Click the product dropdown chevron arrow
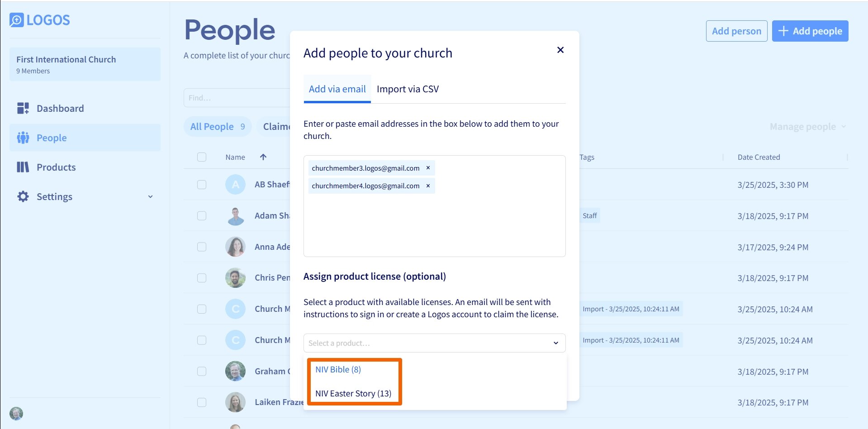The image size is (868, 429). click(556, 343)
